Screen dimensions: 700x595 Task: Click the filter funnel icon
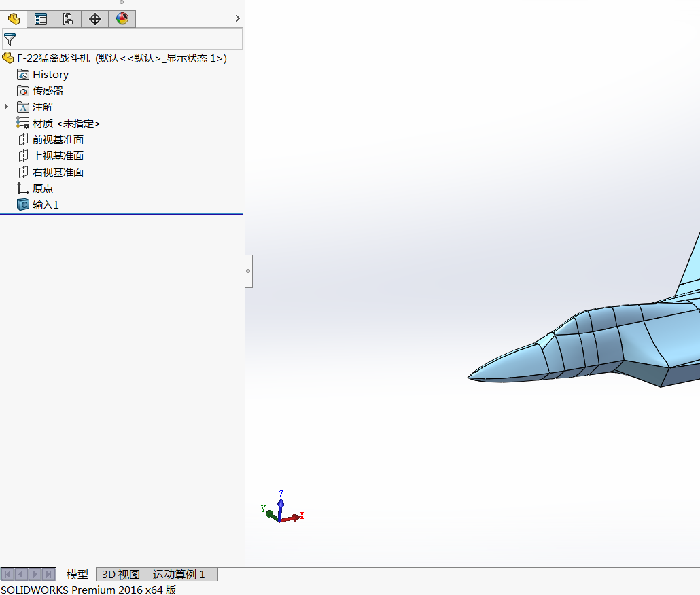10,39
